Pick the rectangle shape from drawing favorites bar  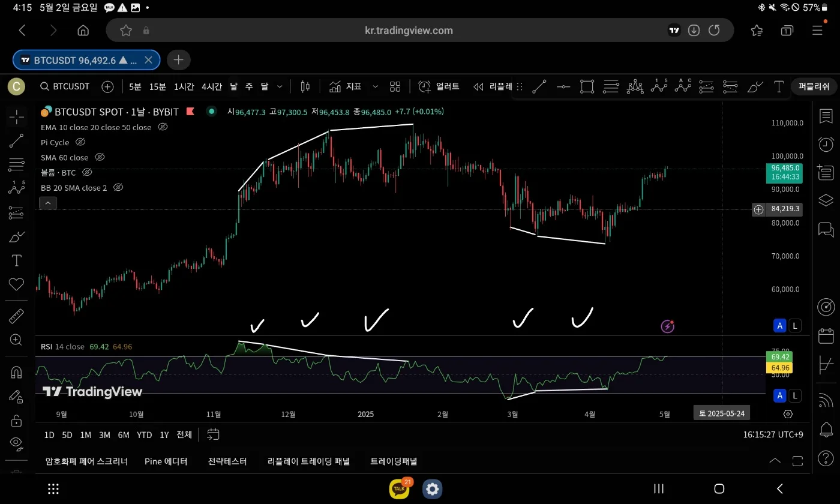click(x=587, y=86)
